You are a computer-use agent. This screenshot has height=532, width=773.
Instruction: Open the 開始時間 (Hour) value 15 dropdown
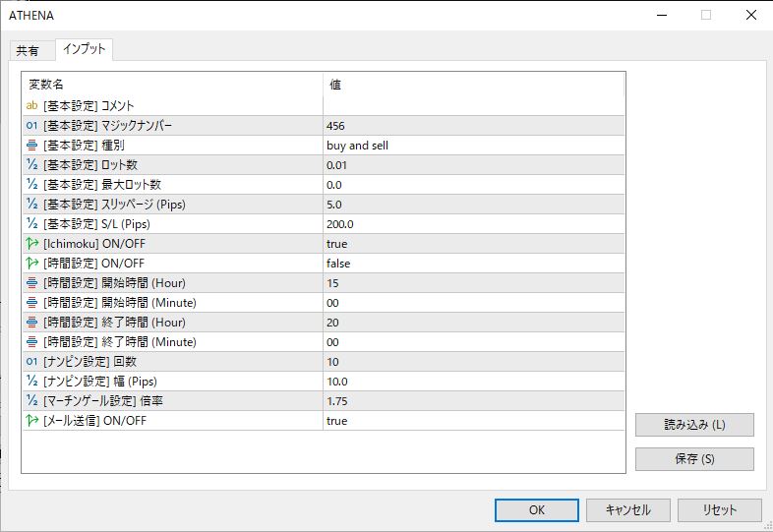472,283
